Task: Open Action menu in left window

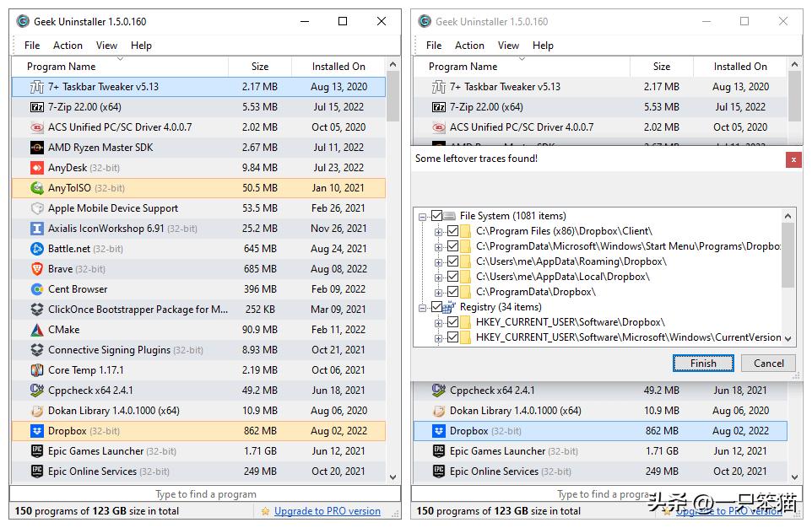Action: (x=68, y=46)
